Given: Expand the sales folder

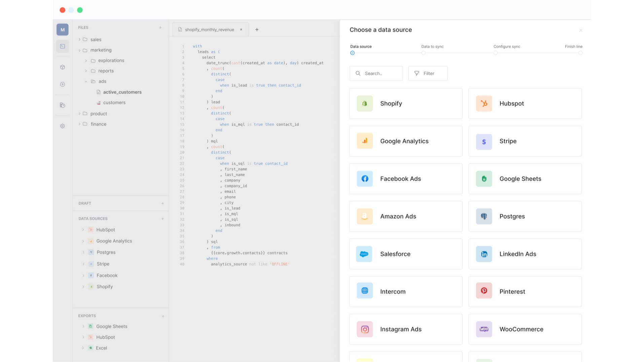Looking at the screenshot, I should (x=79, y=39).
